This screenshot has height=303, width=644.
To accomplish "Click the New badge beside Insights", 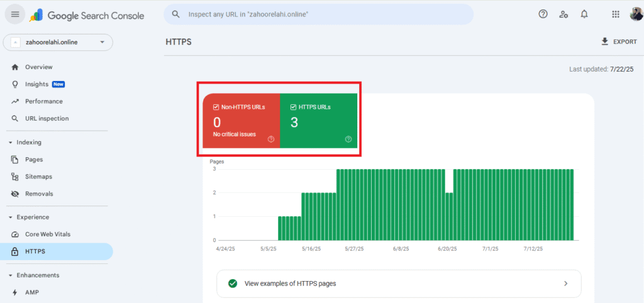I will [x=58, y=84].
